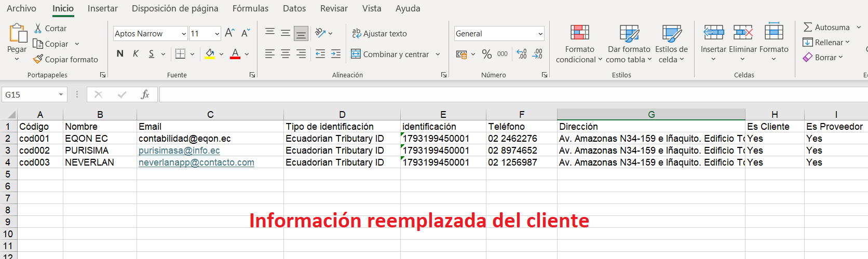Decrease decimal places
The width and height of the screenshot is (868, 259).
(x=537, y=54)
